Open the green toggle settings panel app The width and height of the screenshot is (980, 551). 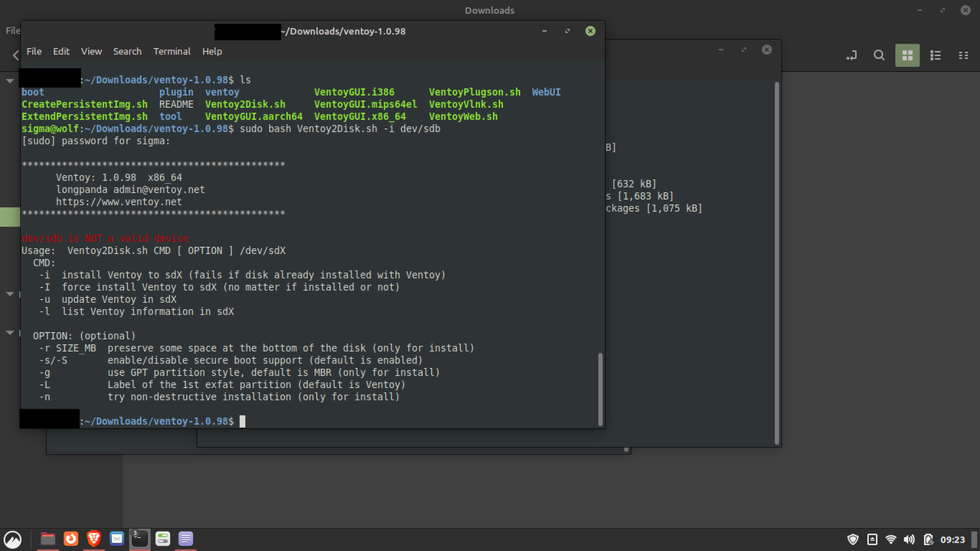[162, 539]
